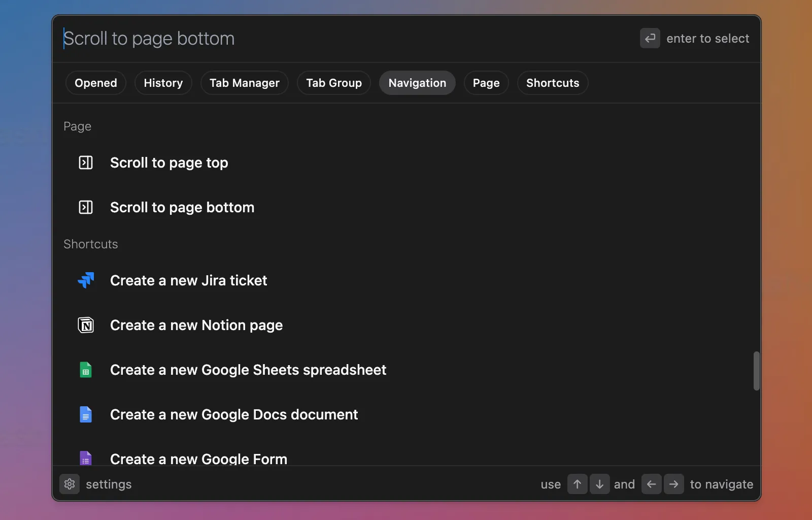Click the Scroll to page top icon
Image resolution: width=812 pixels, height=520 pixels.
(x=86, y=162)
